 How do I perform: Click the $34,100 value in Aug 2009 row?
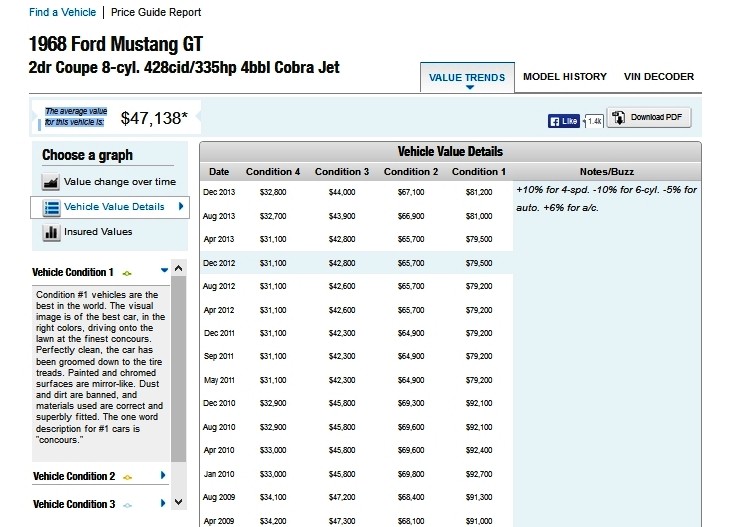[x=273, y=497]
